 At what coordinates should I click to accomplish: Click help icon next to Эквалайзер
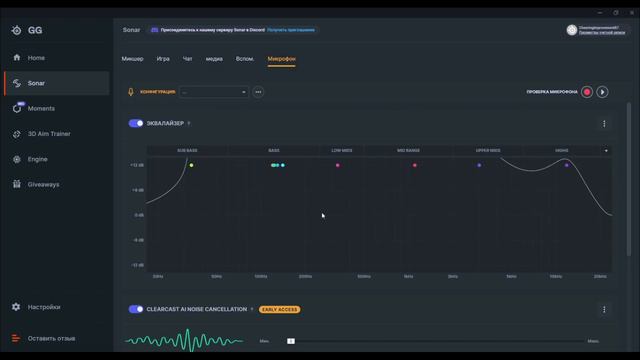[189, 123]
